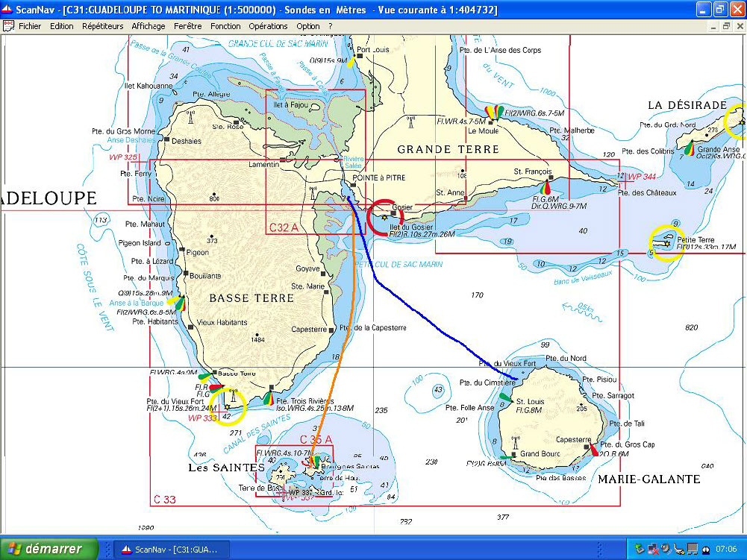Open the Fichier menu
747x560 pixels.
(x=30, y=26)
